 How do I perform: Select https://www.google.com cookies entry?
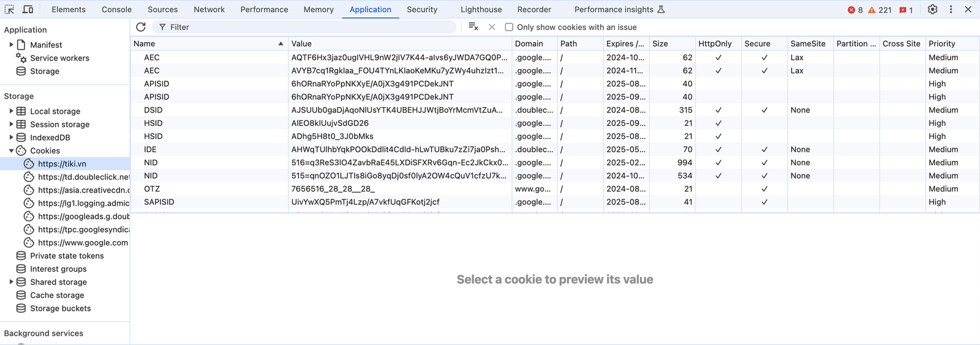(x=83, y=243)
